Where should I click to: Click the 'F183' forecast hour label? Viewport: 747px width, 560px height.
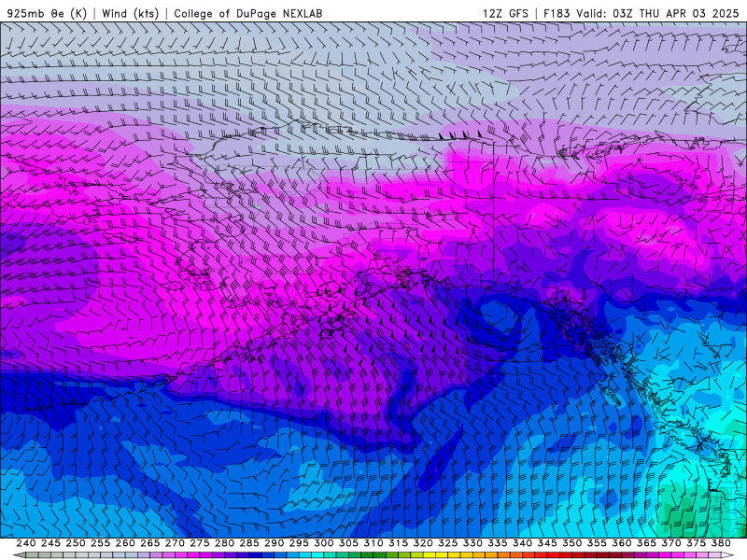click(x=557, y=13)
